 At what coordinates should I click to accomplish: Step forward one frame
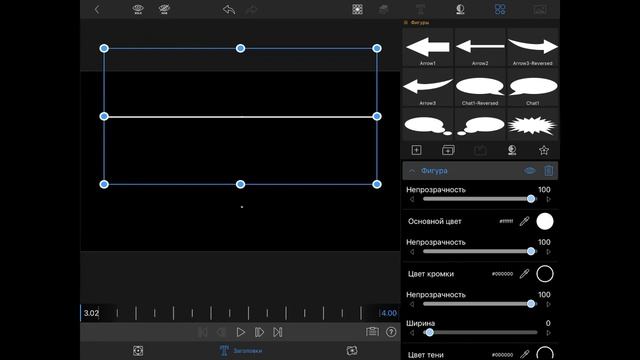click(x=259, y=332)
